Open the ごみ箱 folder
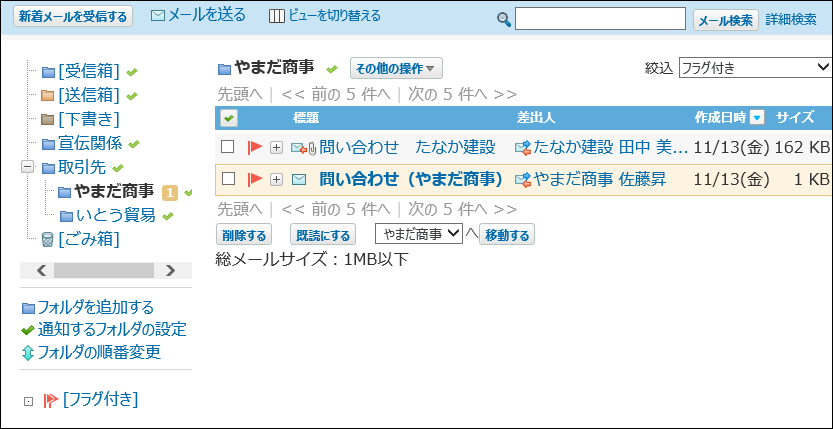 (x=89, y=239)
